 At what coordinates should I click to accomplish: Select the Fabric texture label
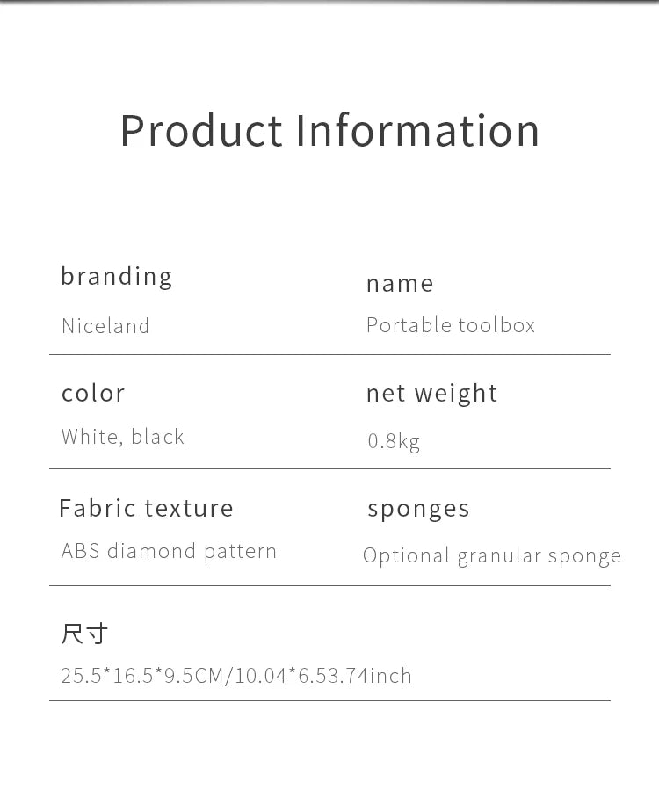146,508
